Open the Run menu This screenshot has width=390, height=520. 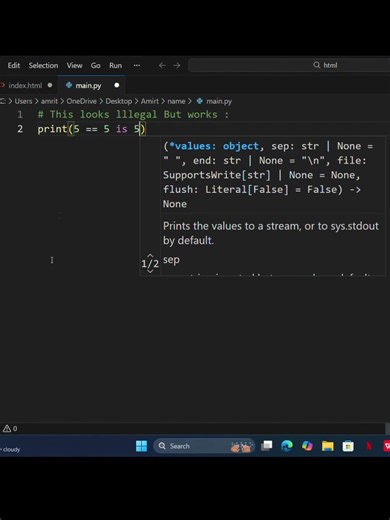115,65
